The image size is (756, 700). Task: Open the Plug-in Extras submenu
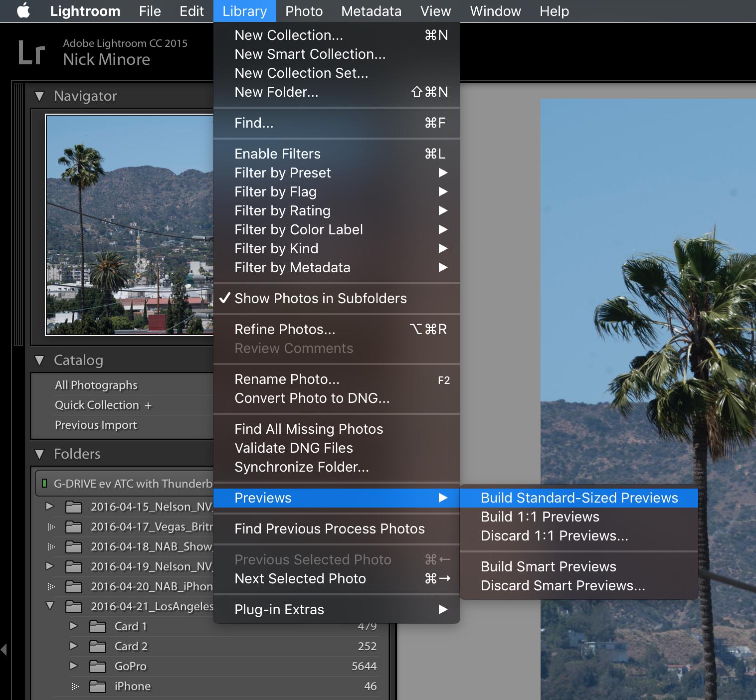(x=337, y=609)
